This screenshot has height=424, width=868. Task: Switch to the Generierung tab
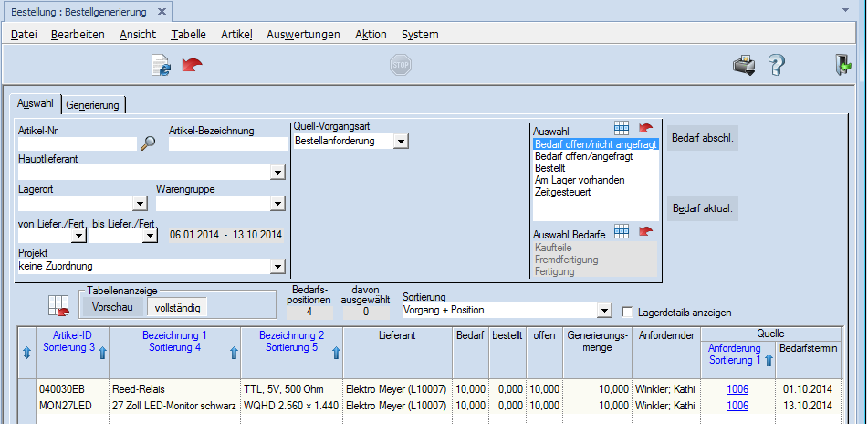coord(92,105)
